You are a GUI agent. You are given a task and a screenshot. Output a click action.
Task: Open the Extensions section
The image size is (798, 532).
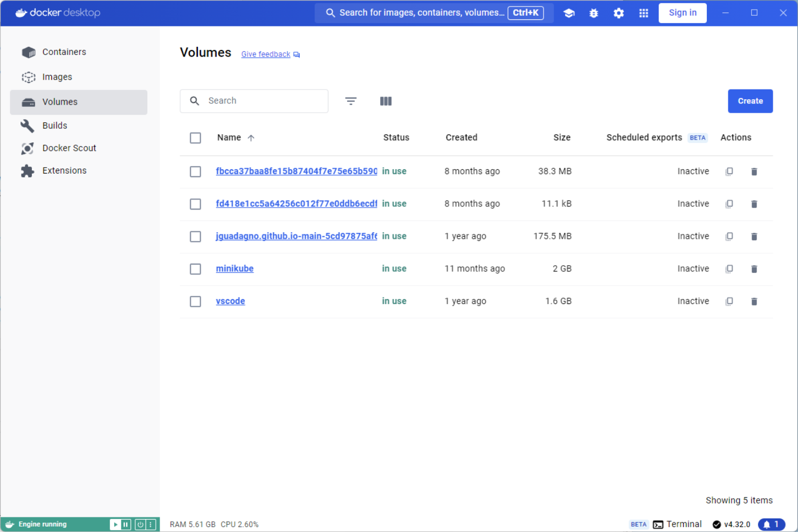pos(64,170)
